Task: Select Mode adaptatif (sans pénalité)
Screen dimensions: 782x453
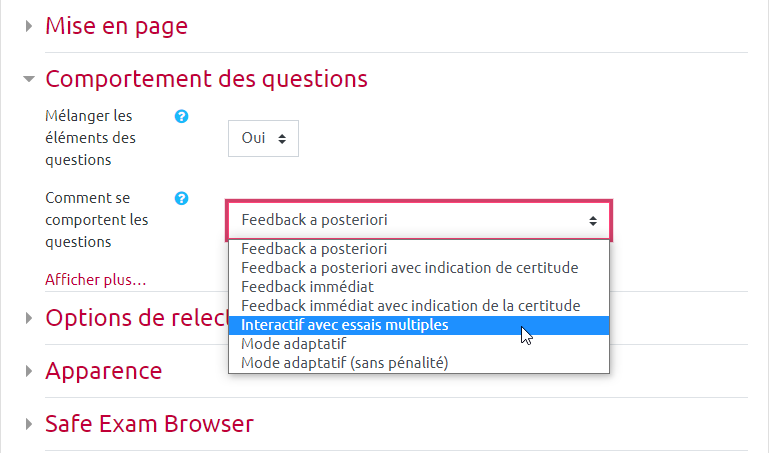Action: click(345, 363)
